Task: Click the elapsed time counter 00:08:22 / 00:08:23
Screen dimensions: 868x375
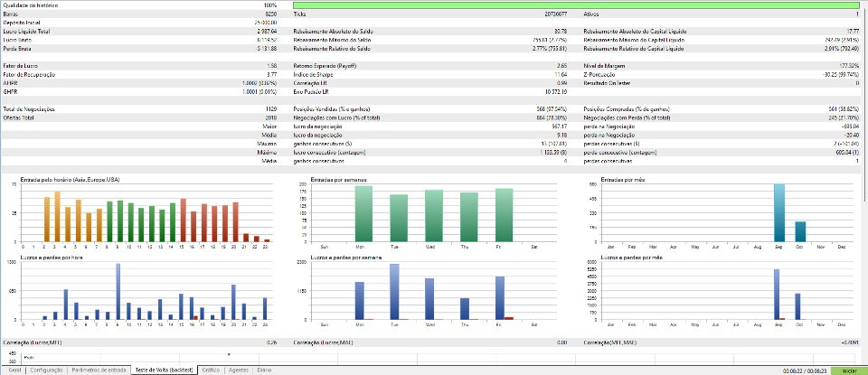Action: [806, 370]
